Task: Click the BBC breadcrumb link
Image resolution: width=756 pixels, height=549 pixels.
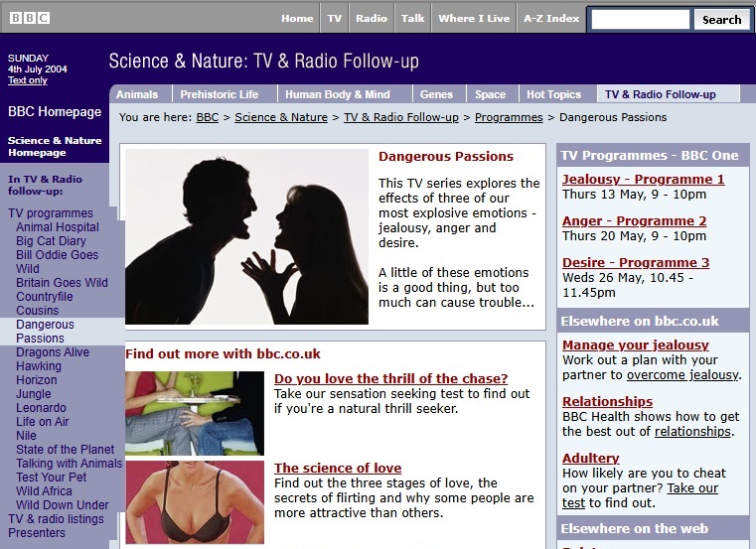Action: click(208, 117)
